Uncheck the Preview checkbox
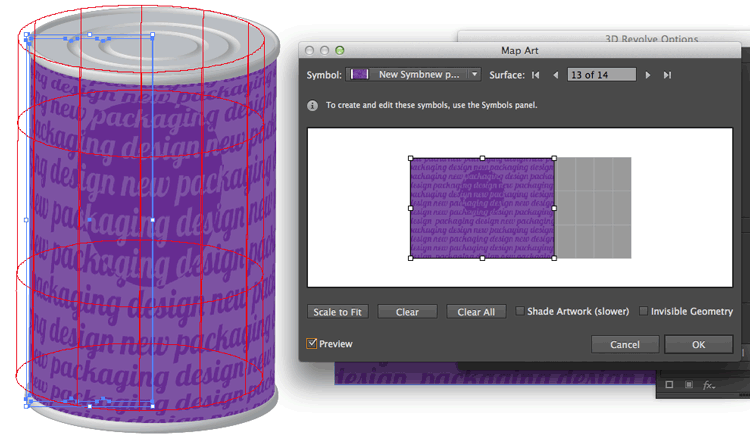Viewport: 750px width, 437px height. click(x=312, y=344)
